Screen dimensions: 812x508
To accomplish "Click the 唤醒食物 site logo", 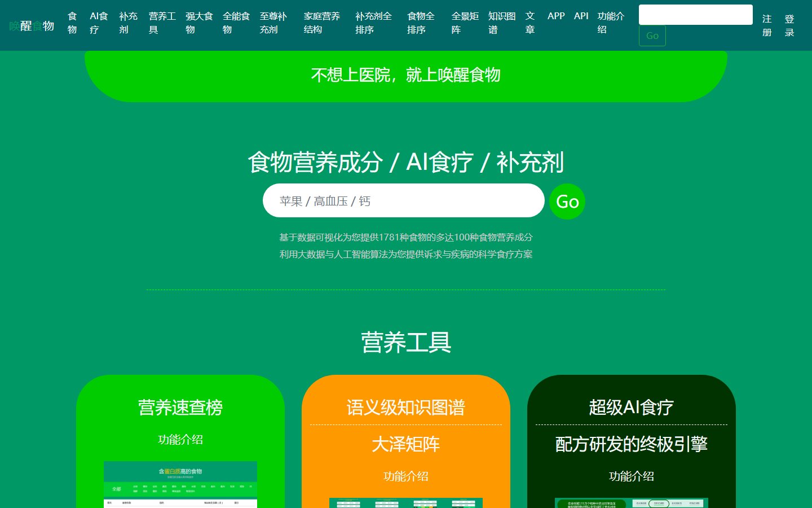I will point(32,25).
